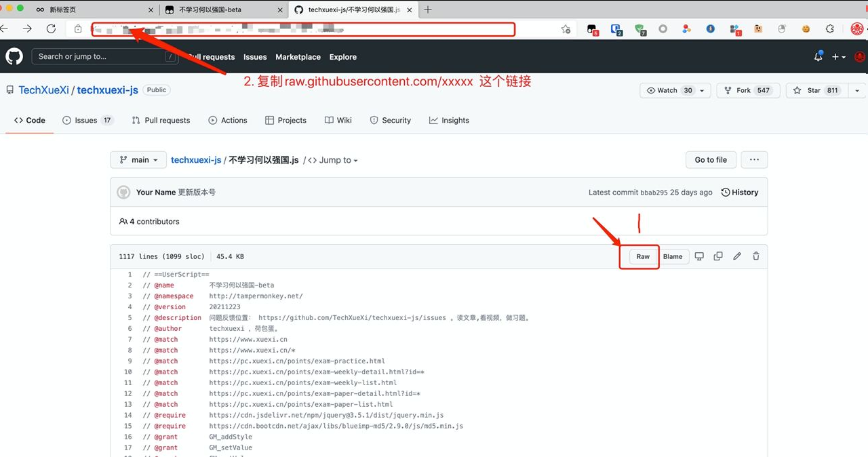Click the tampermonkey.net namespace URL text

(256, 296)
